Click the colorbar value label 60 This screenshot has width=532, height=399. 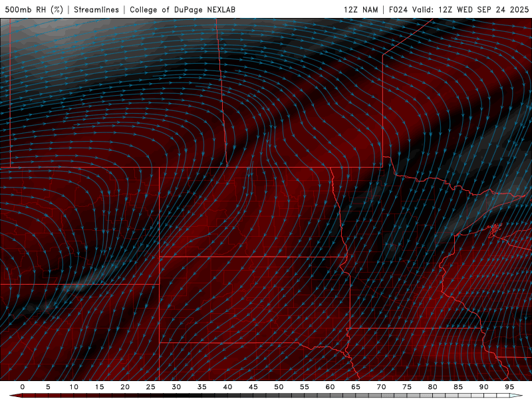coord(330,387)
